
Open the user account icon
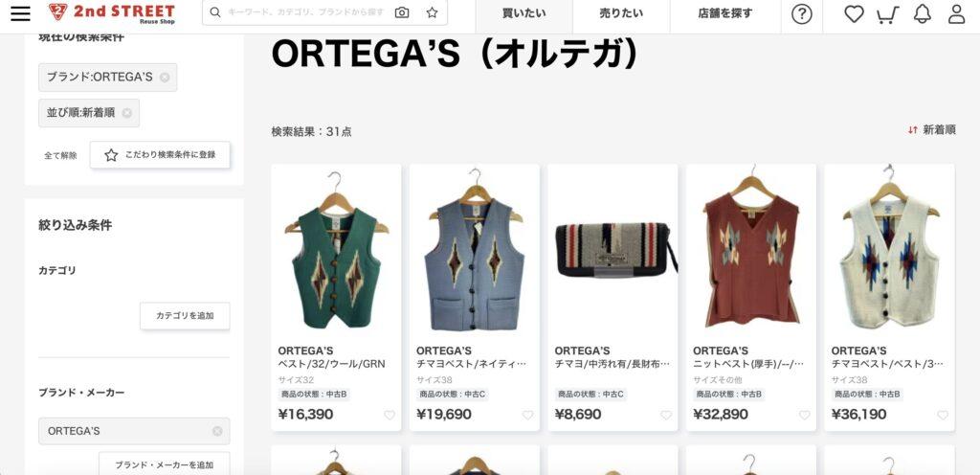956,13
